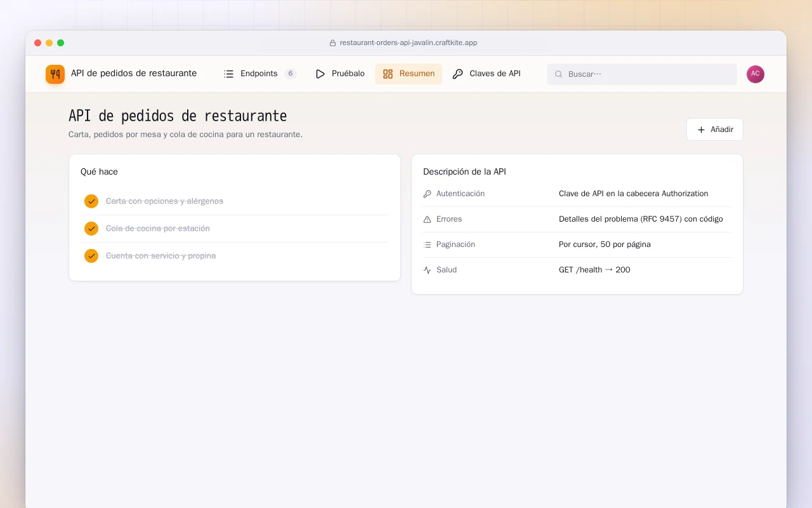This screenshot has height=508, width=812.
Task: Click the page subtitle starting 'Carta, pedidos por mesa'
Action: pos(185,135)
